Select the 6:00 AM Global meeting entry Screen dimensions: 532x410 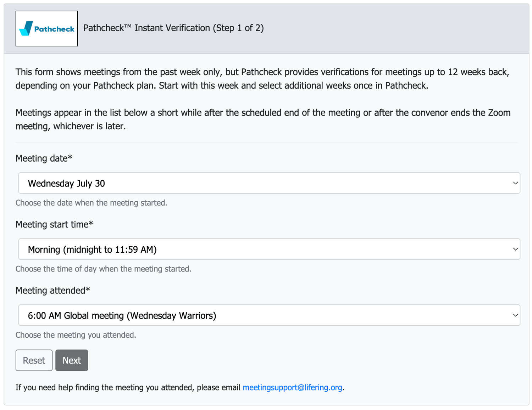[122, 315]
